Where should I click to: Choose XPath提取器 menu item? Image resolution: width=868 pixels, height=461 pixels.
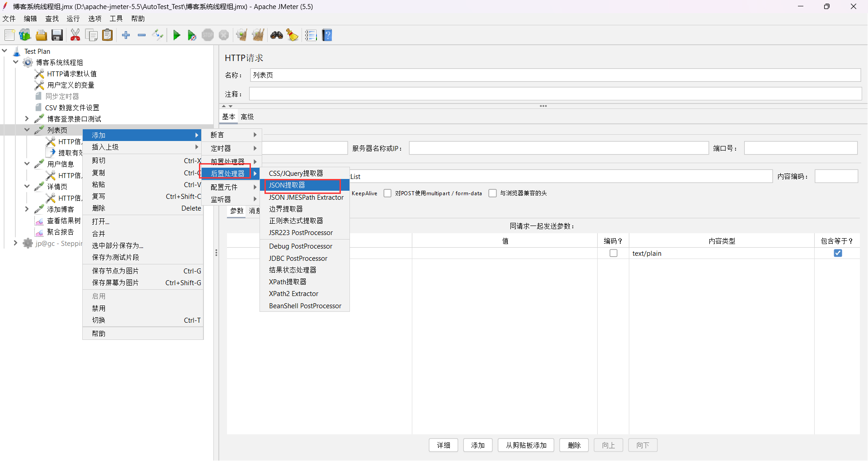(x=304, y=282)
